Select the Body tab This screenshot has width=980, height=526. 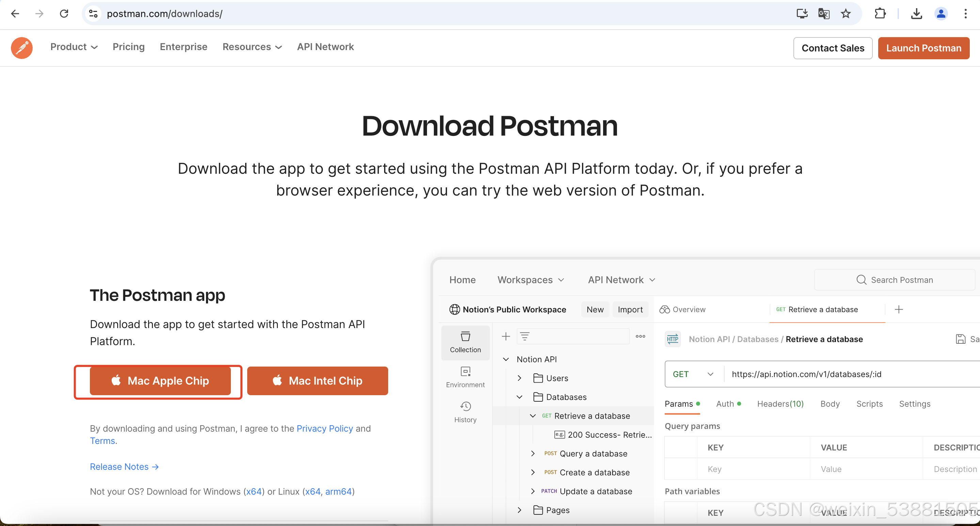830,404
